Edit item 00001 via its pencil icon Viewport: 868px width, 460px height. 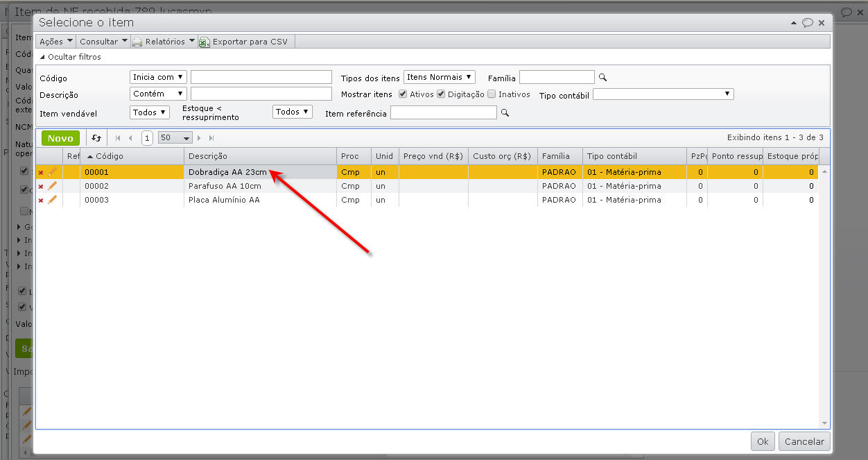tap(52, 172)
